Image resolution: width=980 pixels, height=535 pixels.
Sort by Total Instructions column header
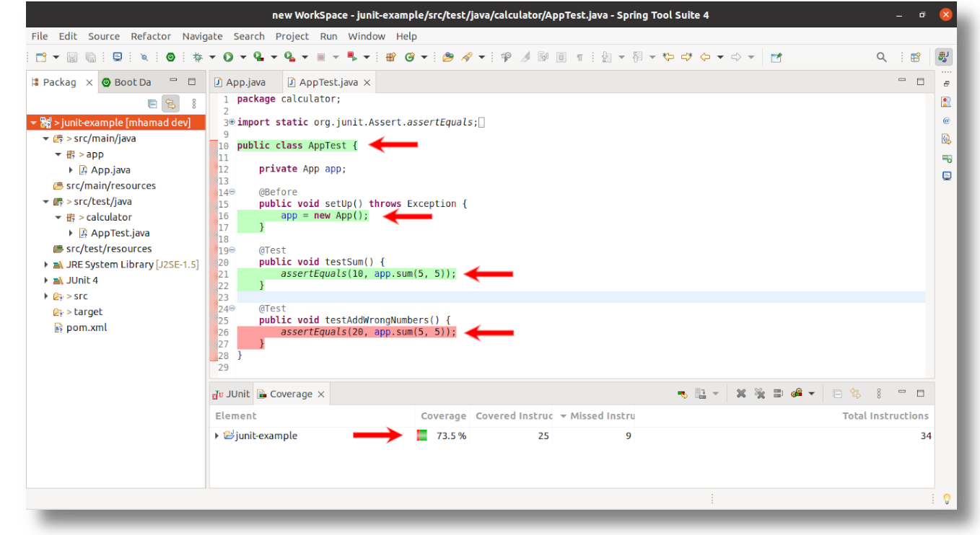(885, 416)
